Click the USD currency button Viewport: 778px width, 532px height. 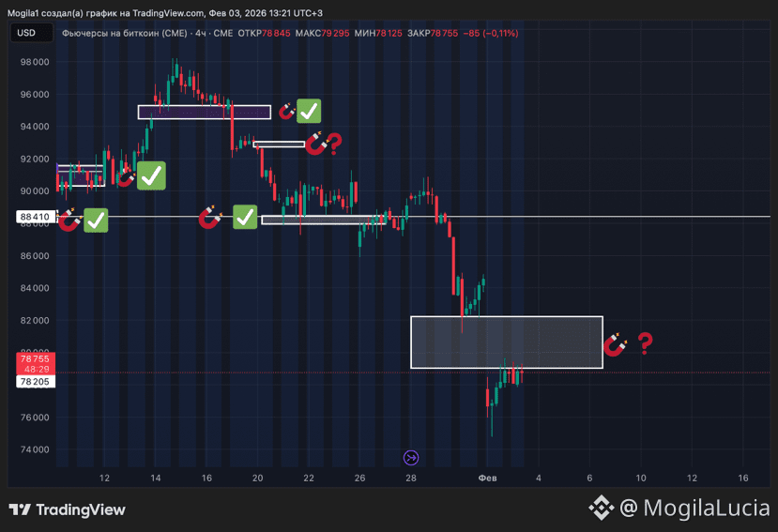(x=31, y=33)
